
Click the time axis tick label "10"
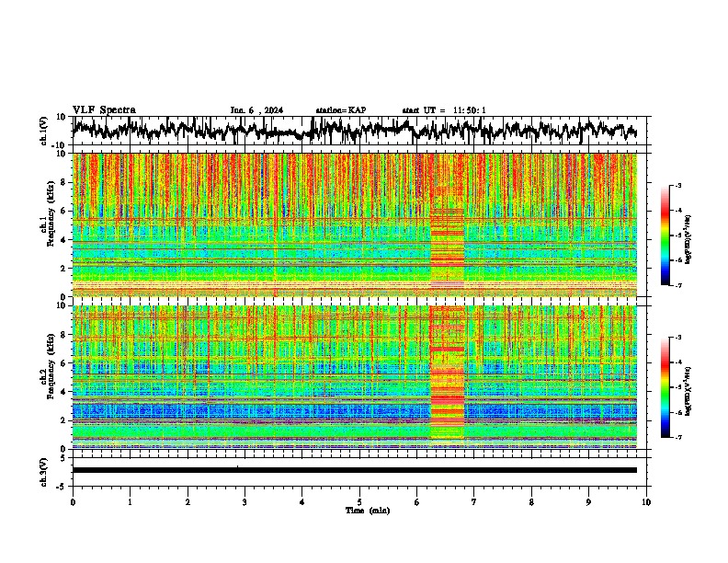[x=646, y=502]
